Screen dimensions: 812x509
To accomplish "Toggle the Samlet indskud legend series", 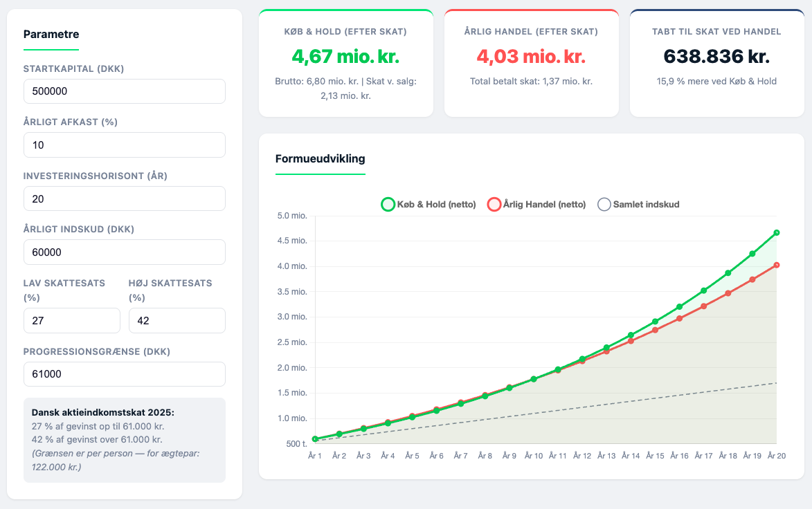I will click(x=638, y=204).
